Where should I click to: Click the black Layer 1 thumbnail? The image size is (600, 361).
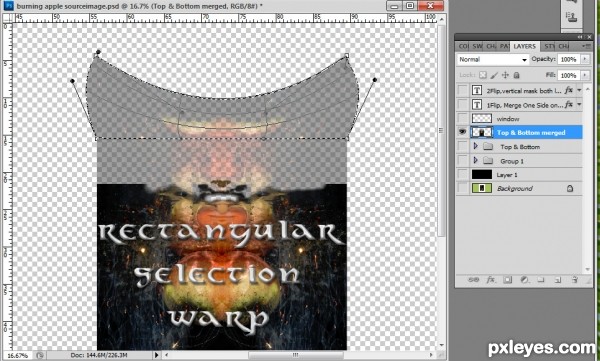(x=482, y=175)
